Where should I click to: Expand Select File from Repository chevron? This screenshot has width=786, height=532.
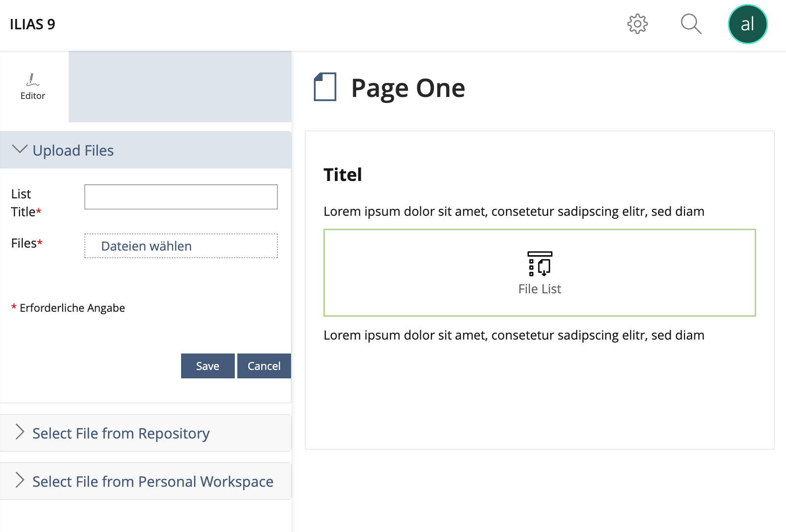20,432
